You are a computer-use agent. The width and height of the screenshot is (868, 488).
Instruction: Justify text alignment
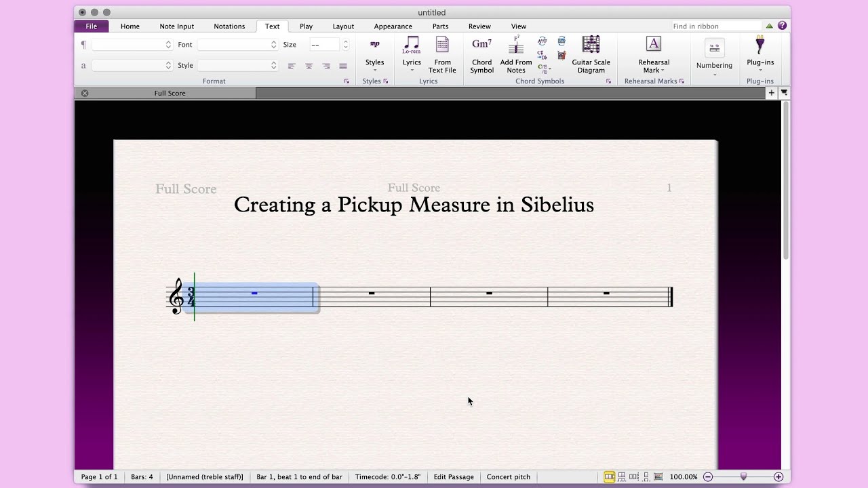[x=343, y=66]
